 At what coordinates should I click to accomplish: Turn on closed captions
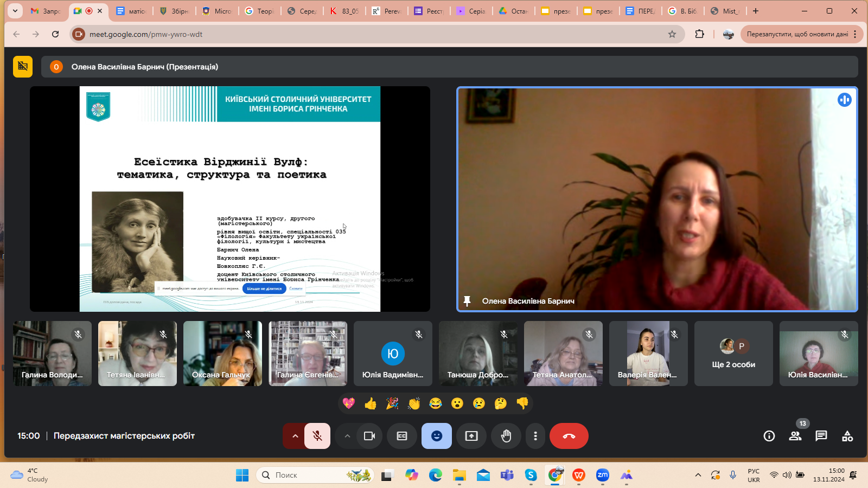pos(401,436)
